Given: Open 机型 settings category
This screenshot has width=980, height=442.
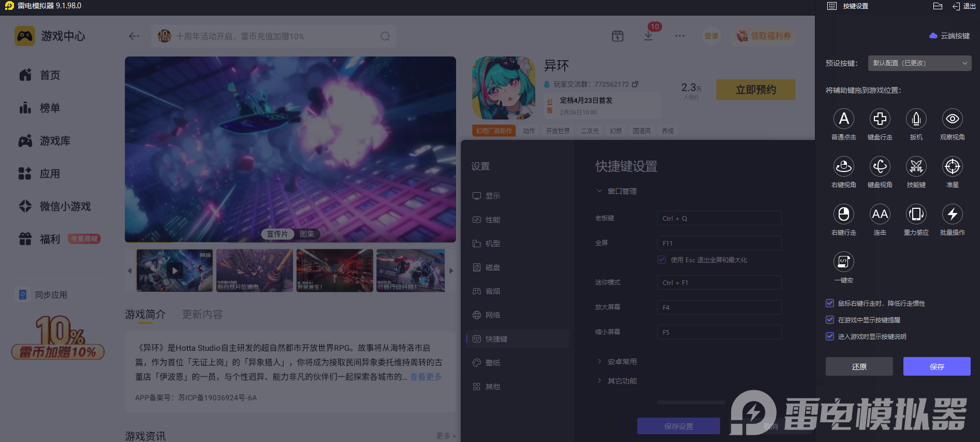Looking at the screenshot, I should [518, 244].
